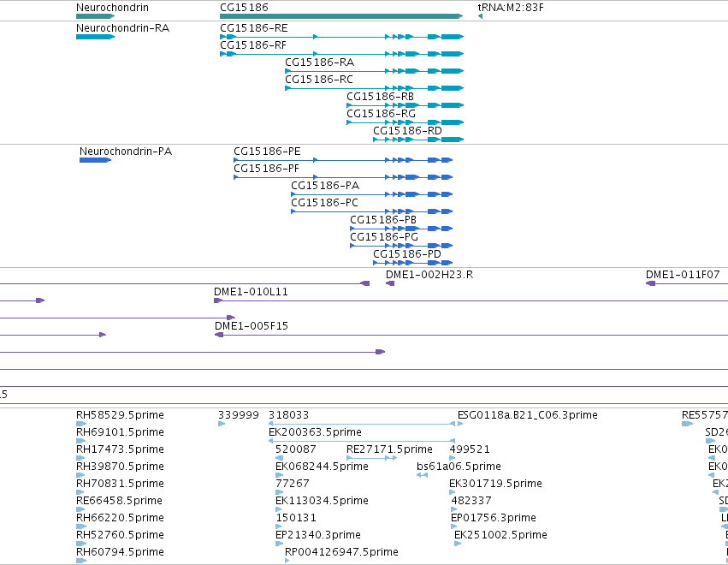Select transcript CG15186-RD label

pyautogui.click(x=408, y=131)
